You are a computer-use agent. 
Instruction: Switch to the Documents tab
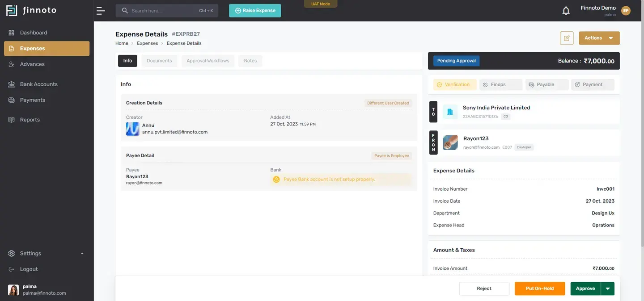click(x=159, y=61)
